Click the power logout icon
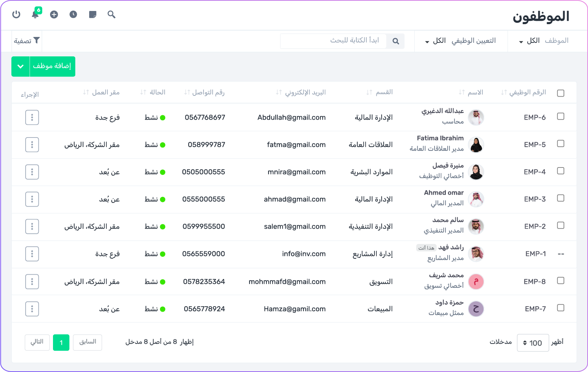 click(x=16, y=14)
